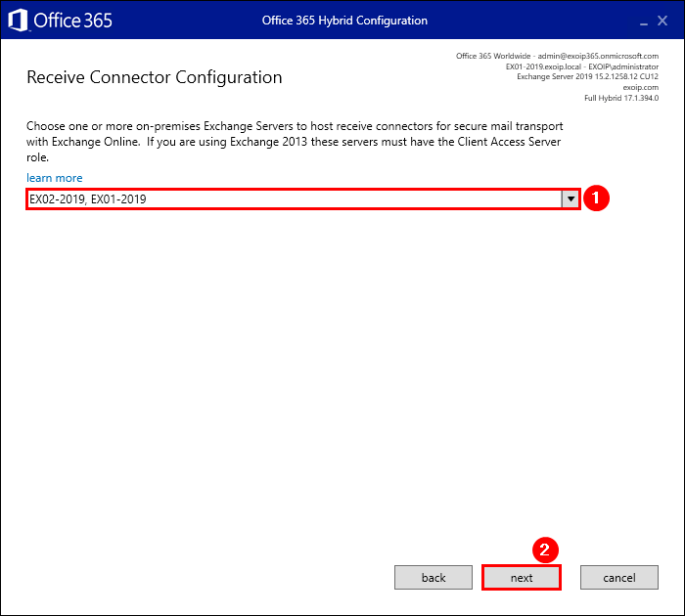Click the exoip.com domain text
This screenshot has width=685, height=616.
pyautogui.click(x=640, y=87)
